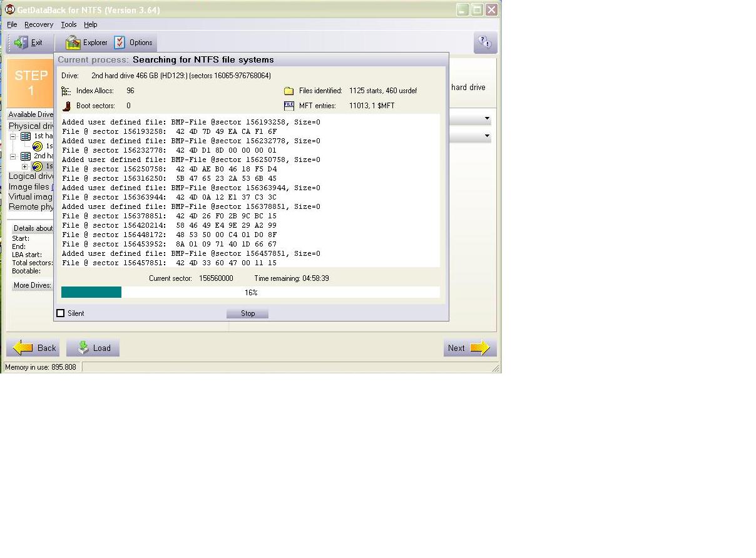Click the GetDataBack app icon in title bar

point(9,9)
